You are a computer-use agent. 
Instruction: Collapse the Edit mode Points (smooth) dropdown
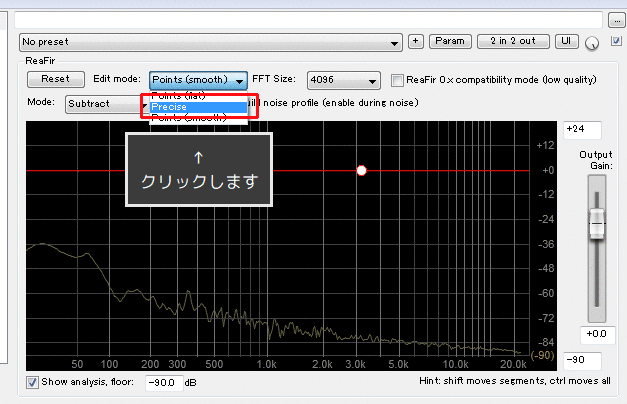pos(198,80)
